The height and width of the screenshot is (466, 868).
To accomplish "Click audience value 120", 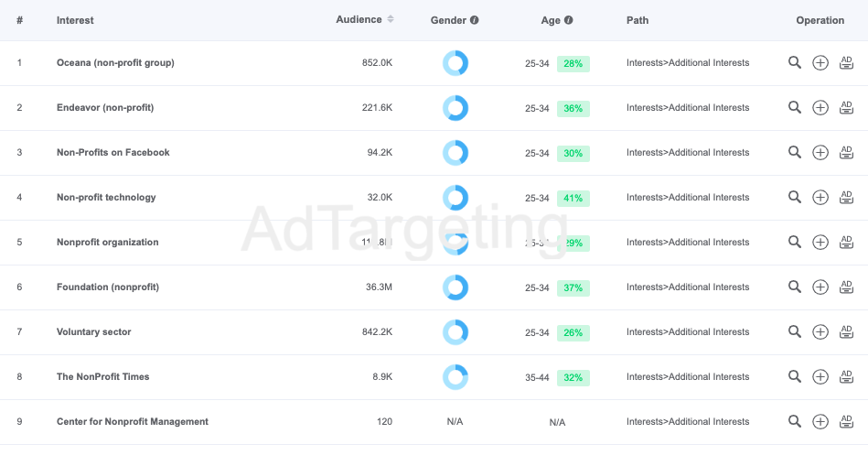I will point(384,422).
